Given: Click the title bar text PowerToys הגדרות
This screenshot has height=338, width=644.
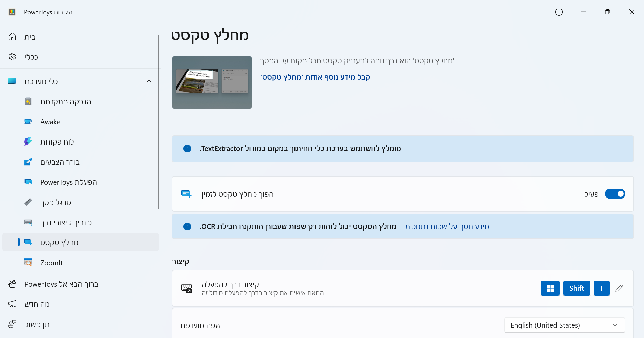Looking at the screenshot, I should coord(48,12).
